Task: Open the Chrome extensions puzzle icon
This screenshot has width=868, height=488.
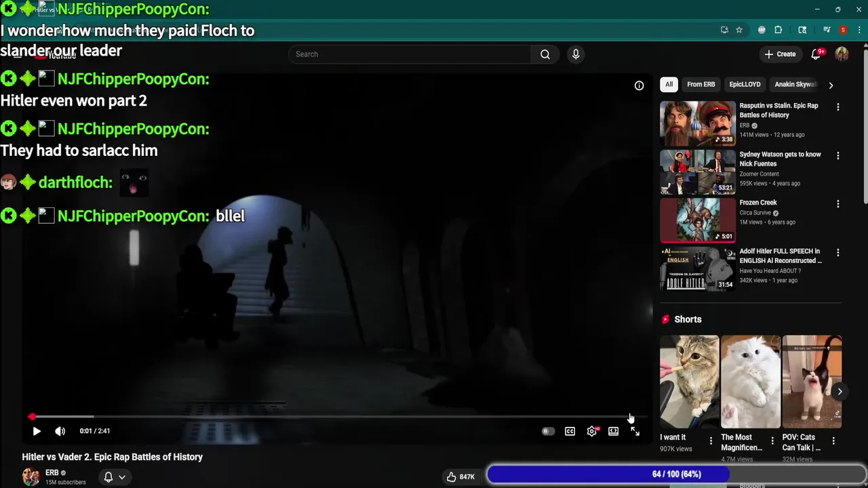Action: [778, 30]
